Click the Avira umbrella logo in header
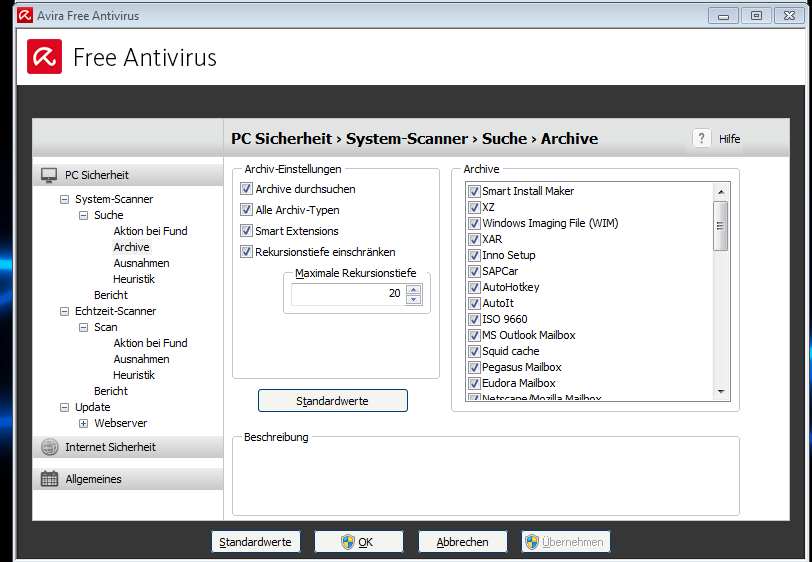The width and height of the screenshot is (812, 562). 45,56
